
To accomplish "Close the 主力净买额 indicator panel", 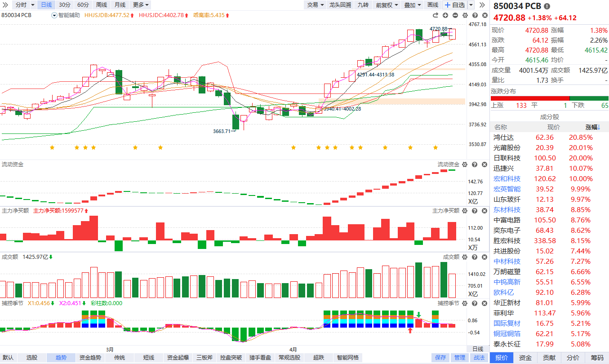I will 484,211.
